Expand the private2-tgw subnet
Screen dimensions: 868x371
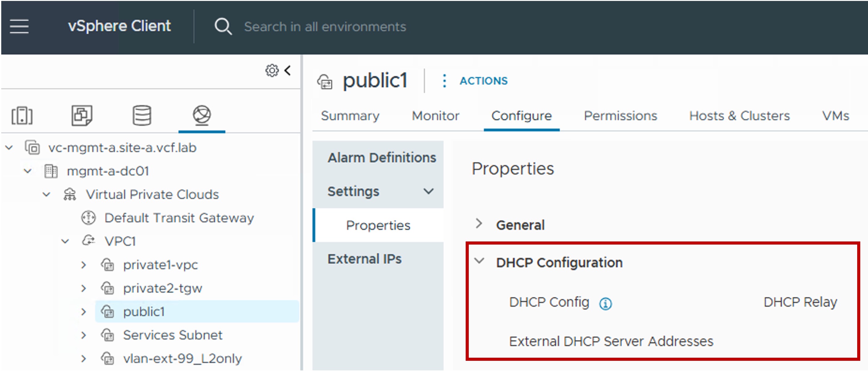pyautogui.click(x=83, y=288)
